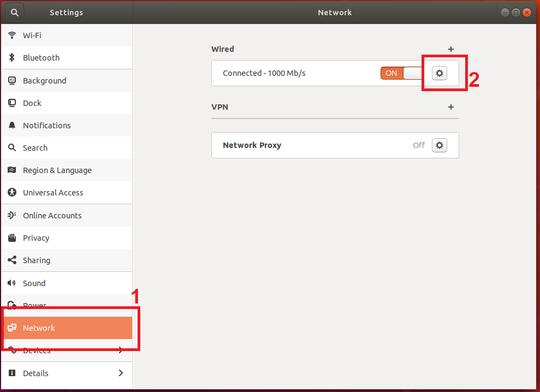Select Online Accounts in sidebar
This screenshot has width=540, height=392.
tap(52, 216)
